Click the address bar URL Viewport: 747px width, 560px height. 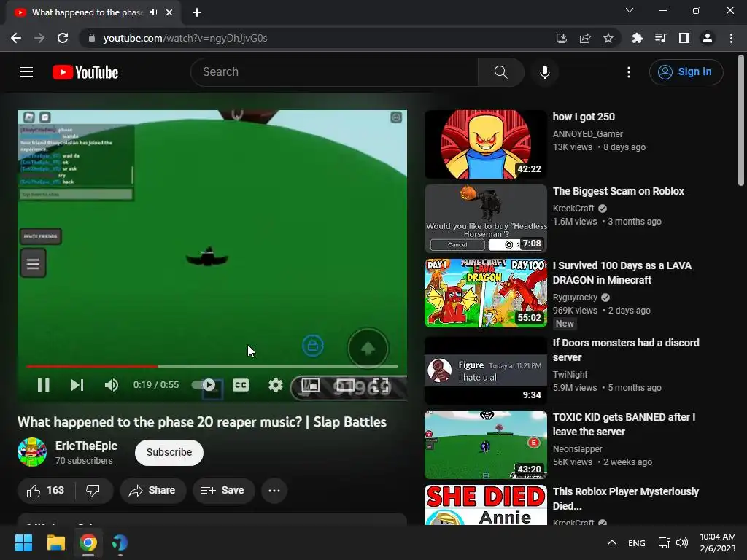pos(185,38)
